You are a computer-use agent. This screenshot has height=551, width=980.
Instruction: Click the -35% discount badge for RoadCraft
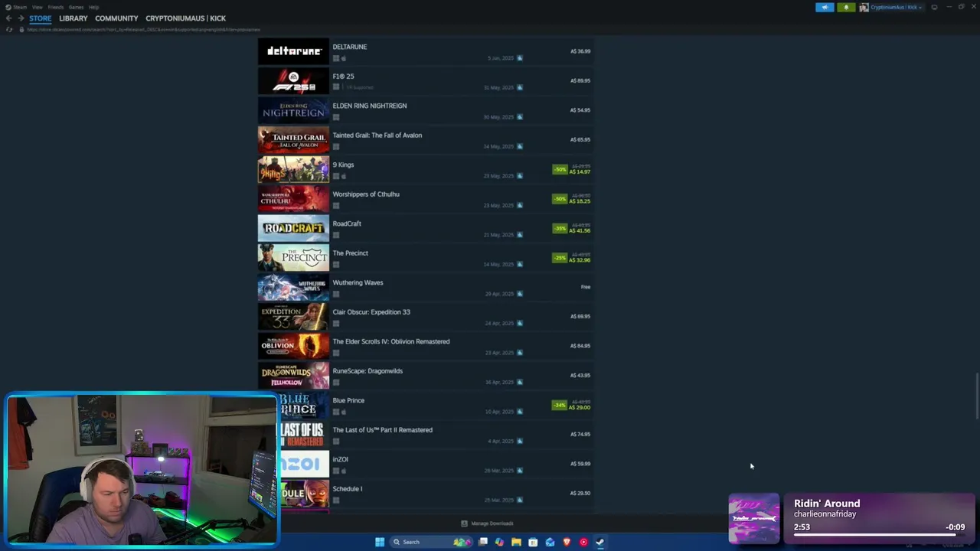coord(560,228)
